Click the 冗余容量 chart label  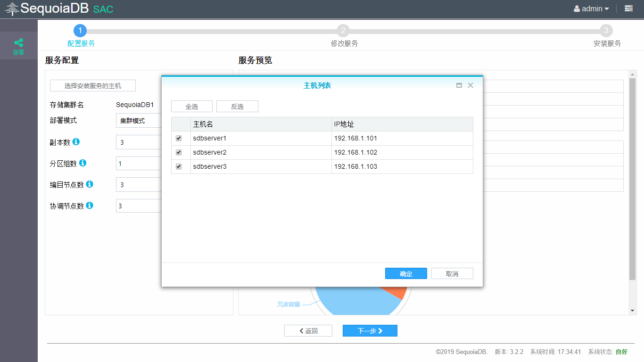(289, 304)
